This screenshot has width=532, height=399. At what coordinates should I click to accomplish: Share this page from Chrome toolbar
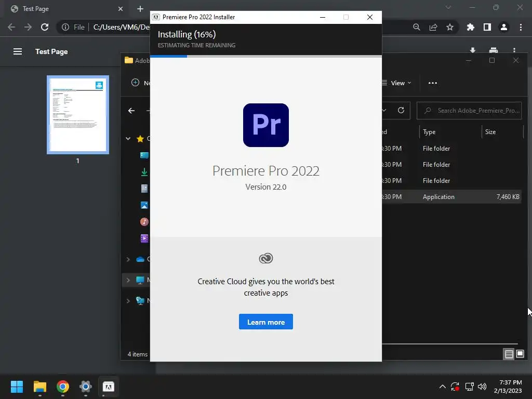point(433,27)
